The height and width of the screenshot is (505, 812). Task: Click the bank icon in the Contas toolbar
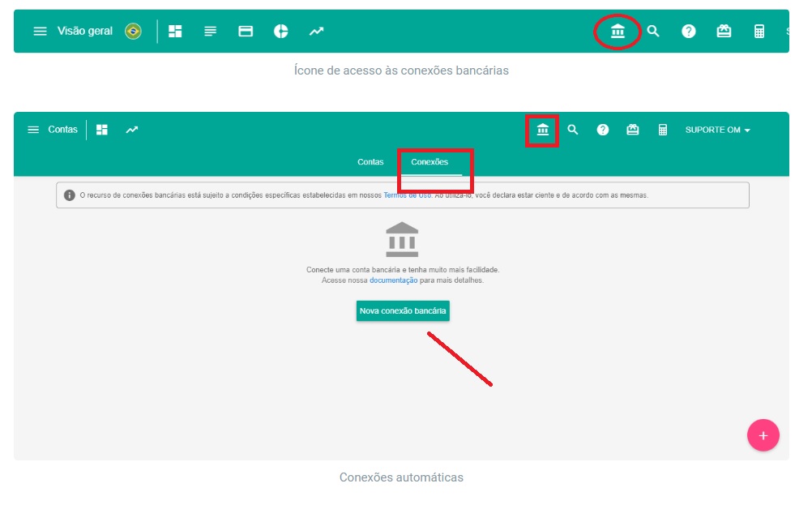[x=543, y=130]
